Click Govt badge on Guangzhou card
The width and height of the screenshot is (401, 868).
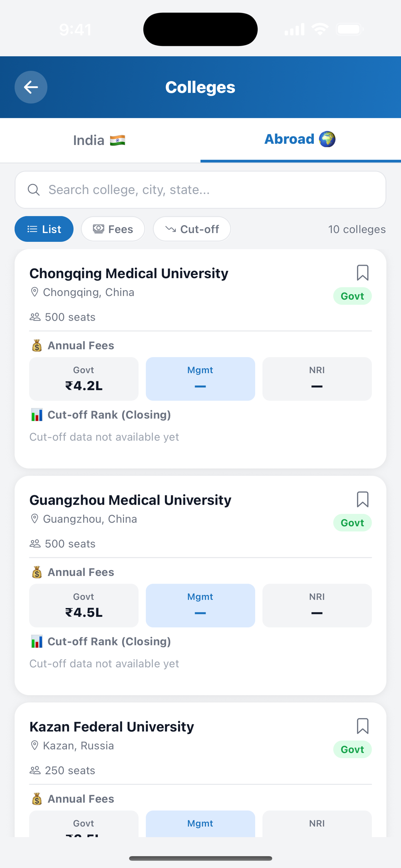point(353,523)
